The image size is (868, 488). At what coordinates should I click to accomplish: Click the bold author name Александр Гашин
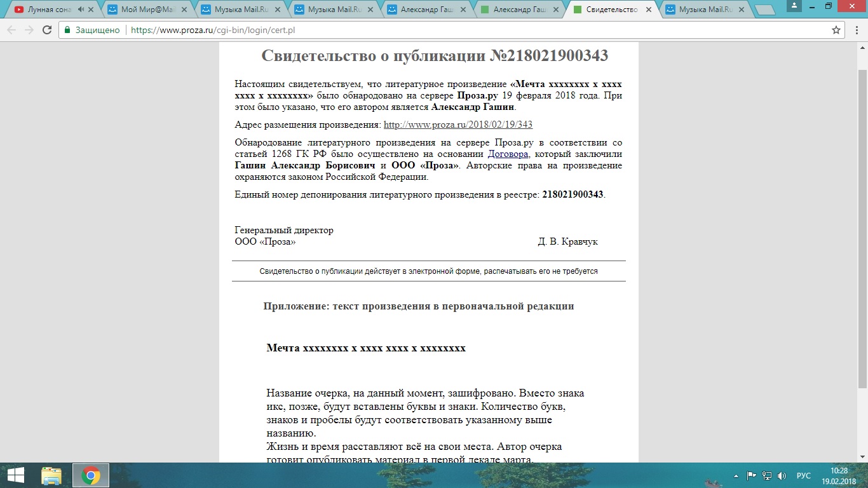pos(473,107)
